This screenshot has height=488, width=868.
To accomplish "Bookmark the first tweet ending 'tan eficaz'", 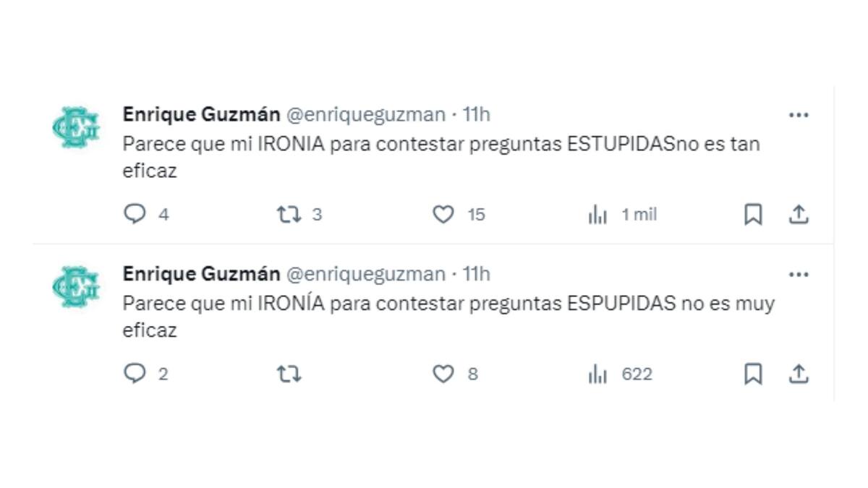I will pyautogui.click(x=753, y=215).
